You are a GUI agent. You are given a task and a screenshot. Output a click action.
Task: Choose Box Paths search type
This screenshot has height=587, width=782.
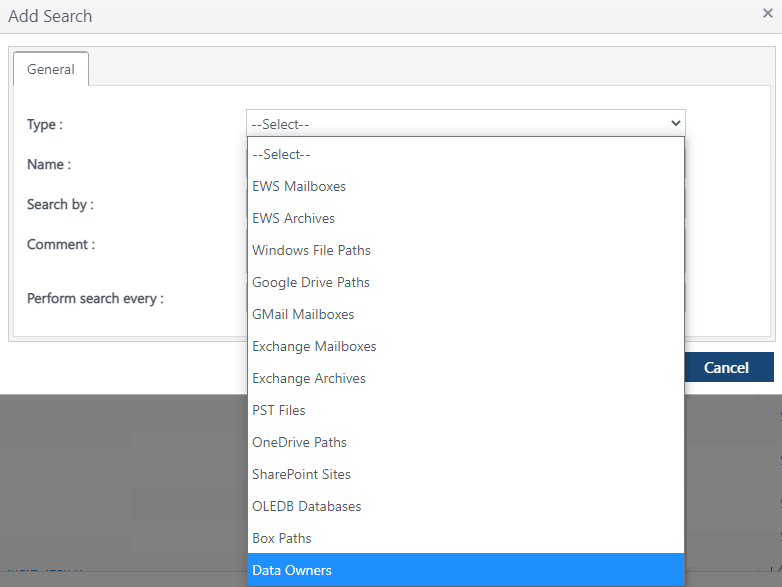(x=282, y=538)
